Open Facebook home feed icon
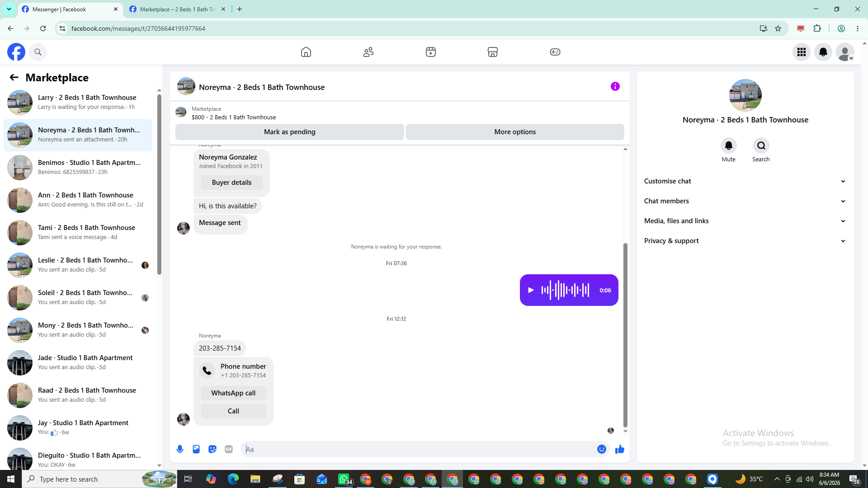Image resolution: width=868 pixels, height=488 pixels. (306, 52)
